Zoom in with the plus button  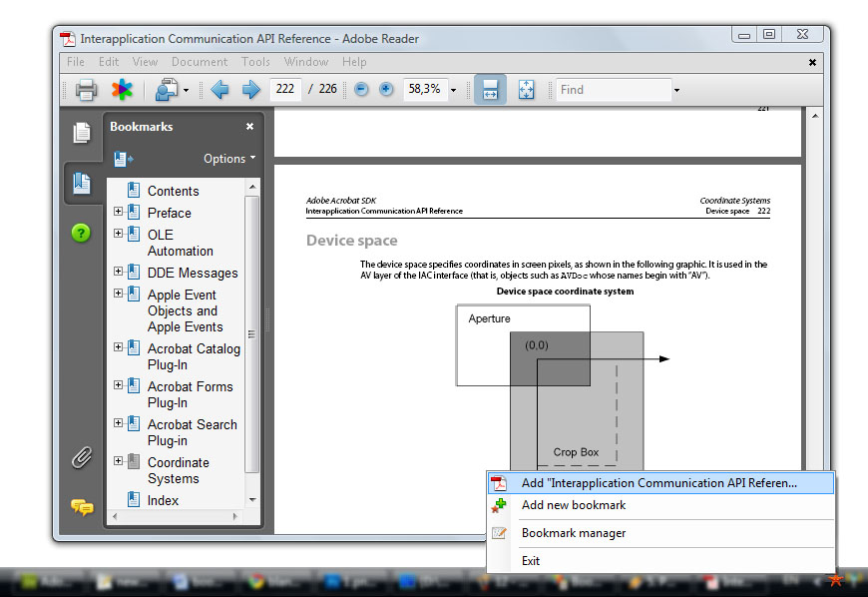386,89
